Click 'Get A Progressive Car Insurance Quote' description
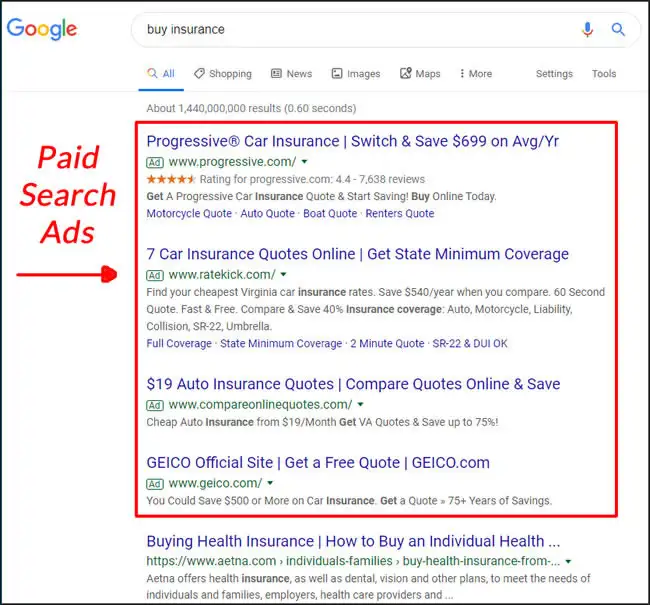 coord(321,197)
